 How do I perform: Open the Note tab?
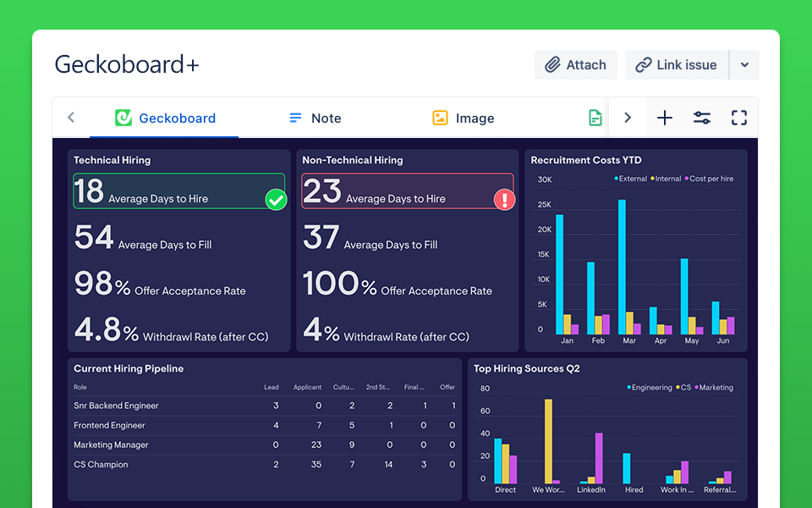point(315,119)
